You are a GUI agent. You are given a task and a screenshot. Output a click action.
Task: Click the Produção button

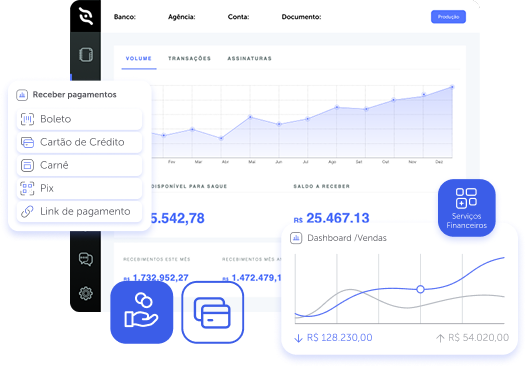point(448,17)
